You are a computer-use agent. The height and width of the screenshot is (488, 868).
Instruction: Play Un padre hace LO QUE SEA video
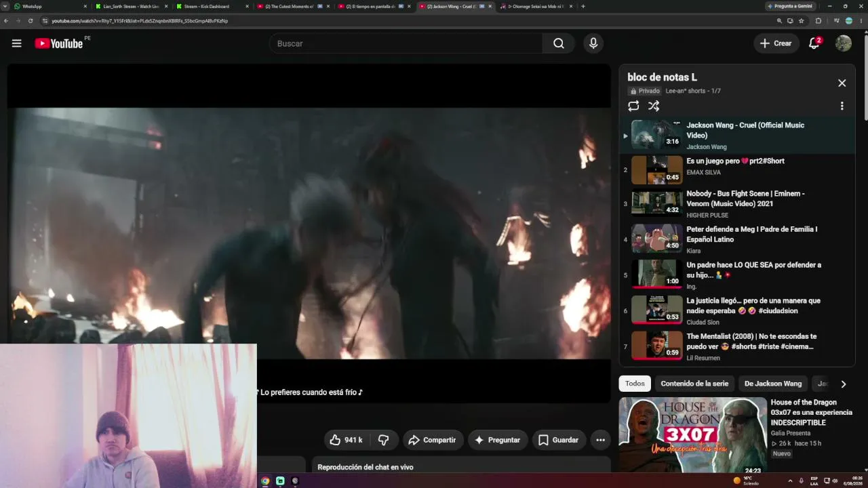(x=656, y=274)
